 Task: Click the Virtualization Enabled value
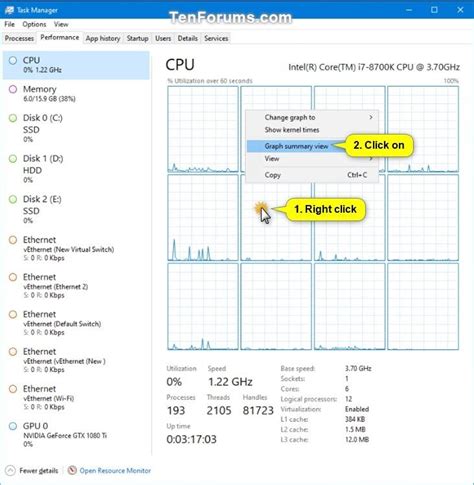click(x=357, y=409)
